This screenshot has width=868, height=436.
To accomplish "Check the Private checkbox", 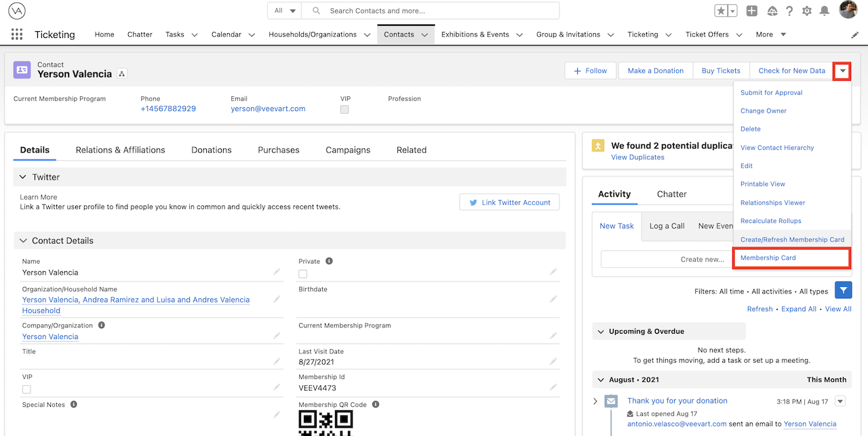I will (303, 274).
